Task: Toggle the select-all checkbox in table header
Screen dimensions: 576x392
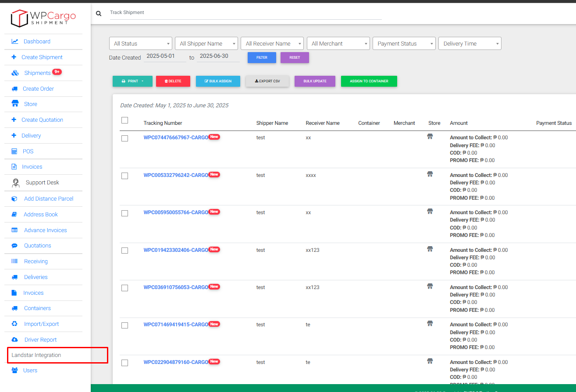Action: (x=125, y=120)
